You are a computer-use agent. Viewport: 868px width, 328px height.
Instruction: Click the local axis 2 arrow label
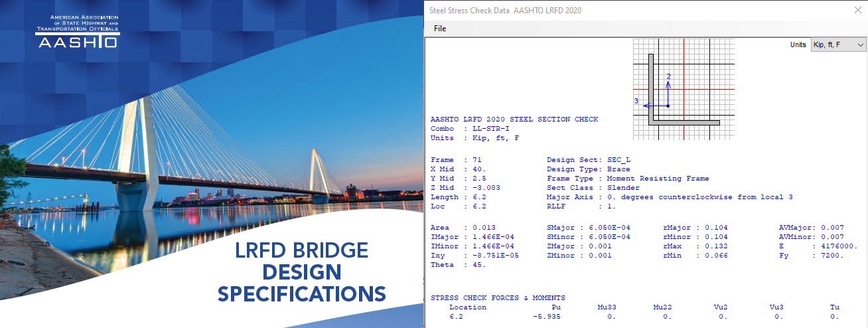click(x=668, y=77)
